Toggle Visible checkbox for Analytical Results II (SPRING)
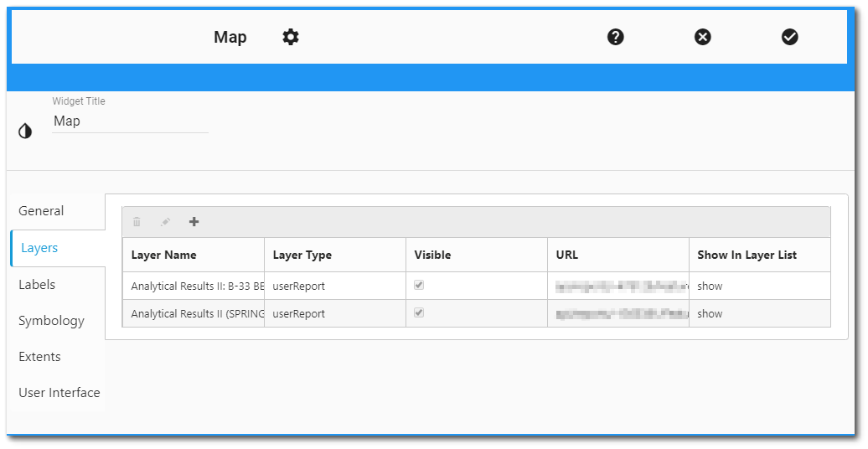The image size is (868, 449). coord(419,312)
